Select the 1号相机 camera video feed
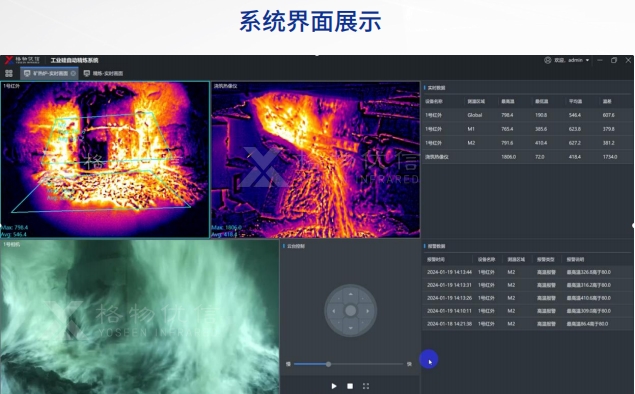This screenshot has width=635, height=394. [x=140, y=317]
